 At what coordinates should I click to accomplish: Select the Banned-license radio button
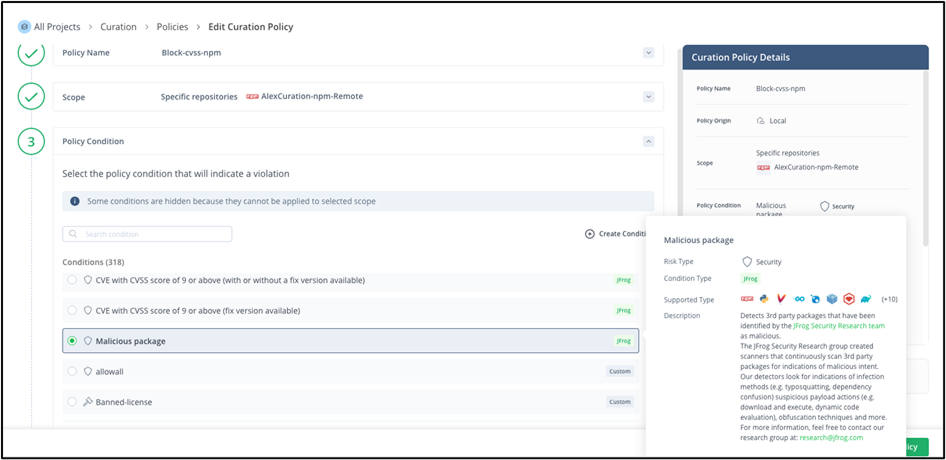(71, 402)
